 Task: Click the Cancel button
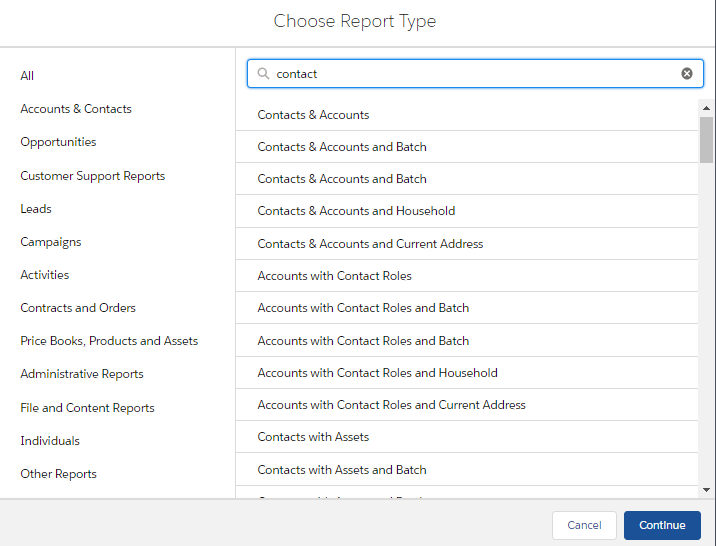pos(584,525)
